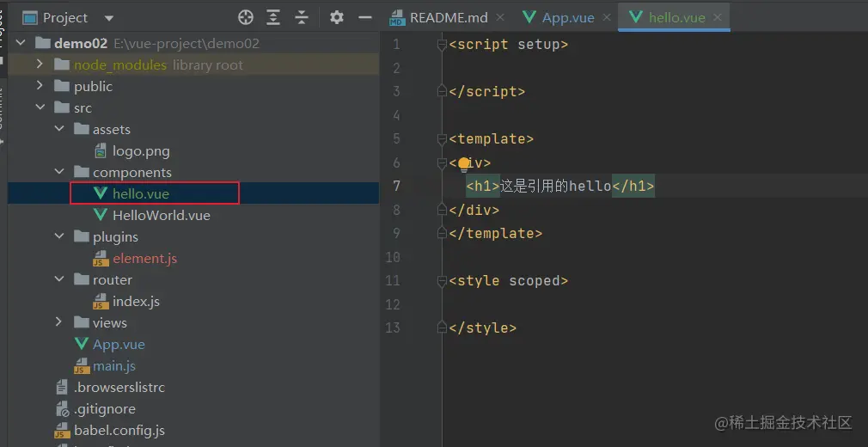Close the hello.vue editor tab
This screenshot has height=447, width=868.
point(718,17)
